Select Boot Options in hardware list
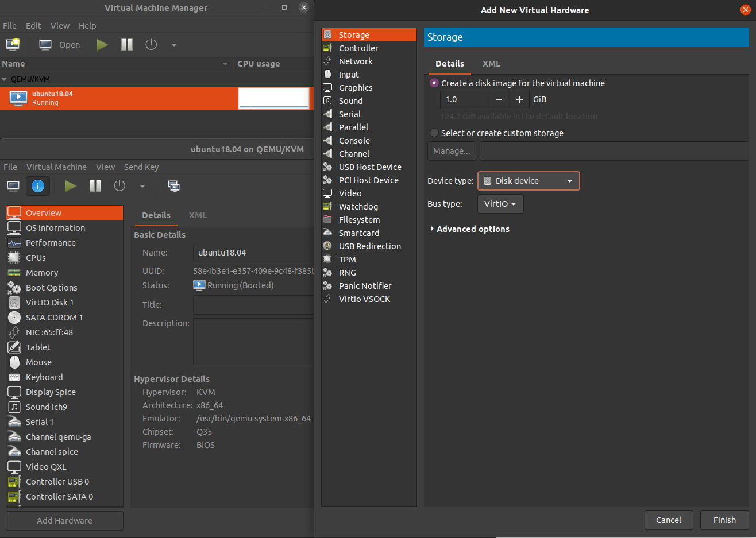Viewport: 756px width, 538px height. 64,288
